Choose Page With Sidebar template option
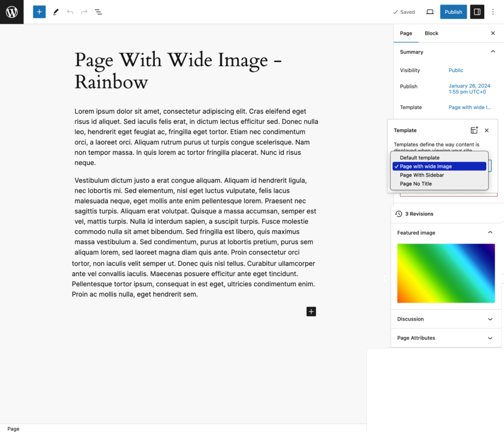The image size is (504, 432). tap(422, 175)
